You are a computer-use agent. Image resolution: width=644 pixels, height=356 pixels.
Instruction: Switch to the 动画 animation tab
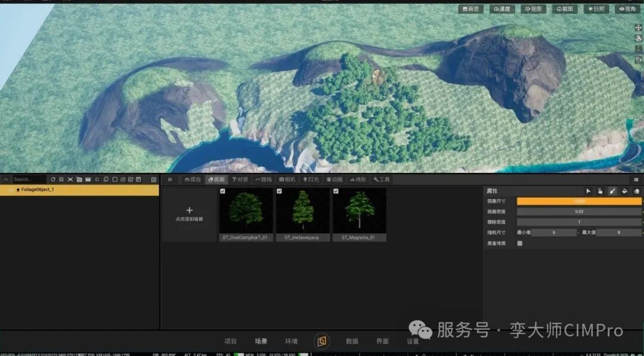click(335, 179)
